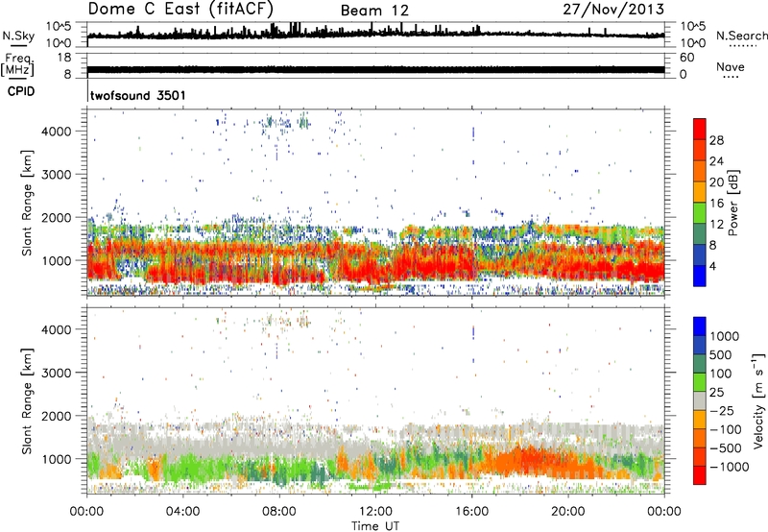Click the 'N.Search' legend label
The width and height of the screenshot is (768, 532).
click(741, 36)
